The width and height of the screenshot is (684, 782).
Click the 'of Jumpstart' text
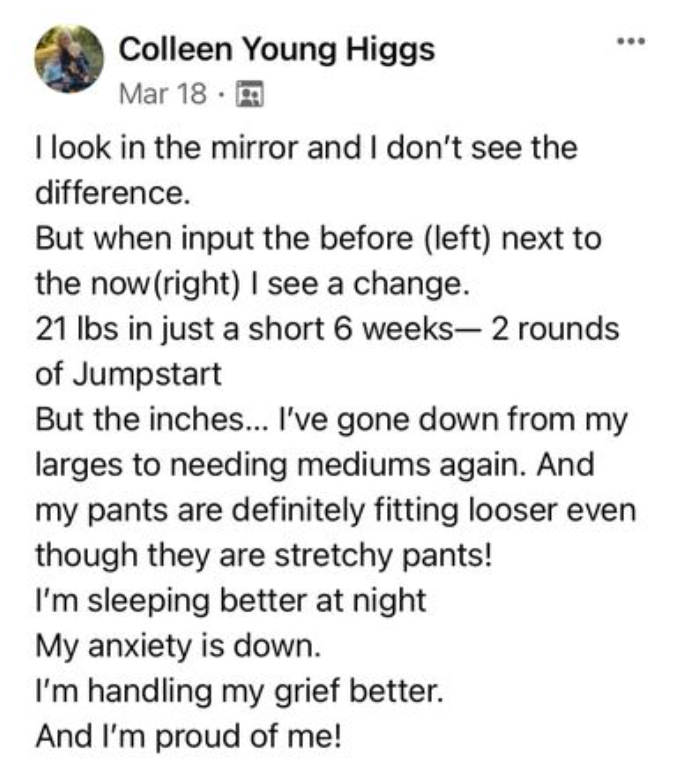128,375
